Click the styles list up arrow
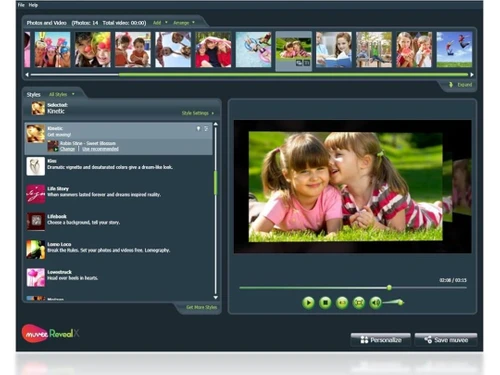The image size is (500, 375). [216, 124]
